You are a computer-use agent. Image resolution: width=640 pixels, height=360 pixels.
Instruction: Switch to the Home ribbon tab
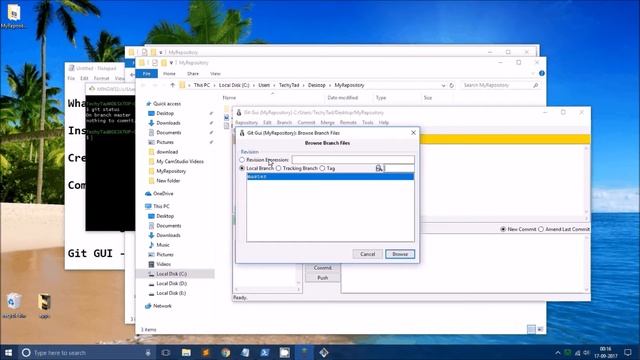pyautogui.click(x=169, y=73)
